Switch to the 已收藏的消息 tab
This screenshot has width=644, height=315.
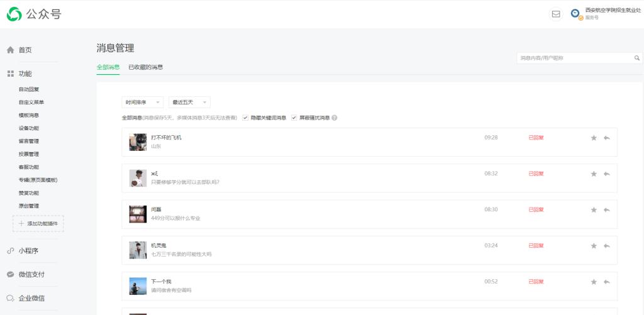point(145,67)
